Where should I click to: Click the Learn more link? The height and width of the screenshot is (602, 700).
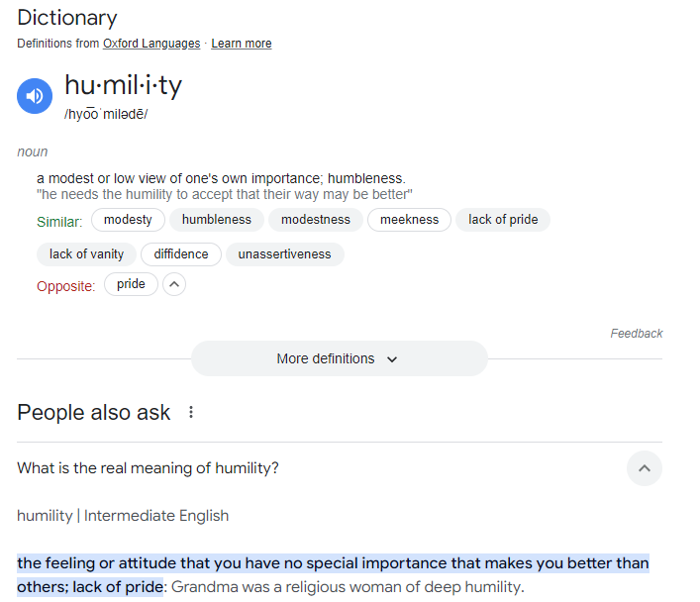(x=242, y=44)
